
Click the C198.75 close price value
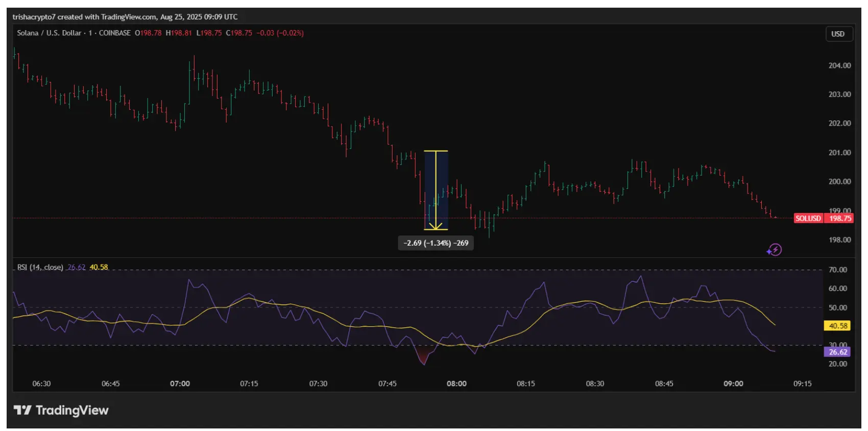pyautogui.click(x=239, y=33)
